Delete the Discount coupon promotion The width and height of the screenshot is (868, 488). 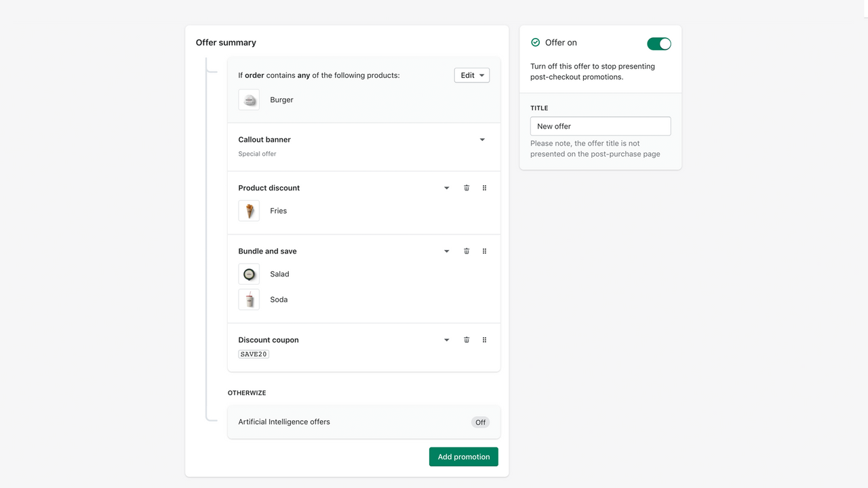(x=467, y=340)
